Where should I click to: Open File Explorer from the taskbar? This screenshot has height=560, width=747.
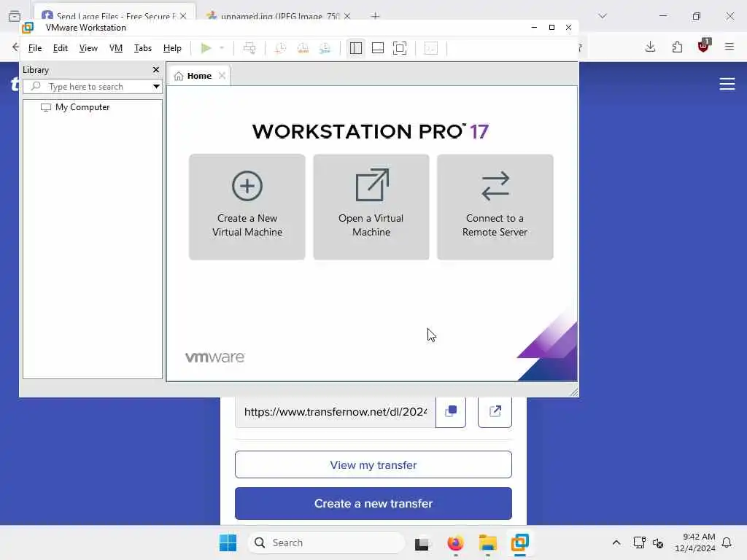(x=488, y=542)
